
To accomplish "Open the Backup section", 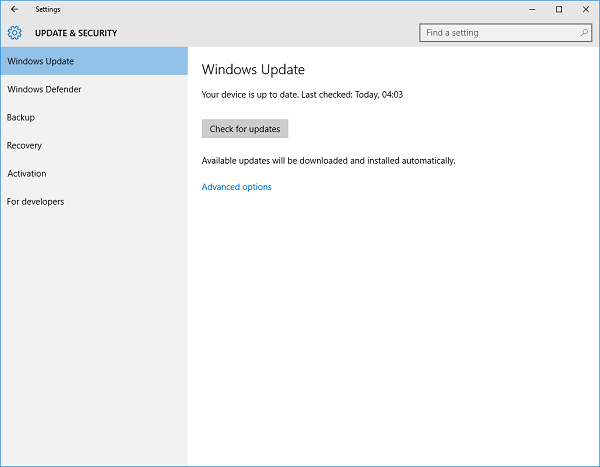I will click(x=94, y=118).
